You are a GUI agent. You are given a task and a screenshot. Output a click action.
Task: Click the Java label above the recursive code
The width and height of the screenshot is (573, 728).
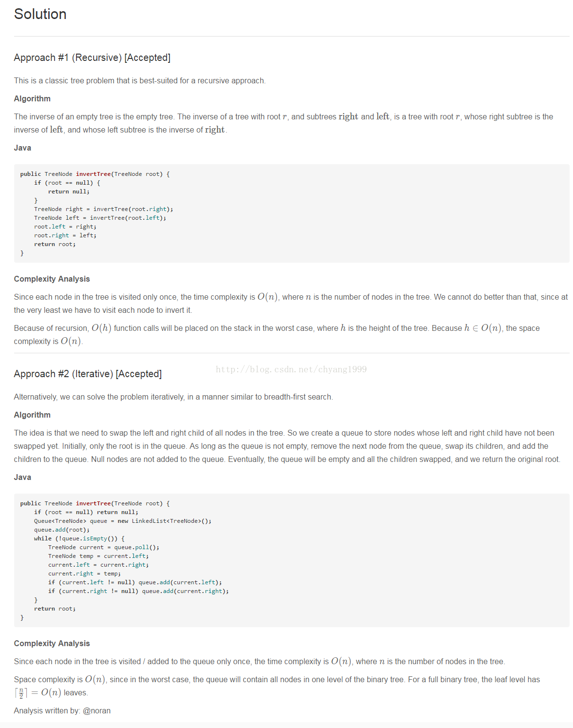22,148
